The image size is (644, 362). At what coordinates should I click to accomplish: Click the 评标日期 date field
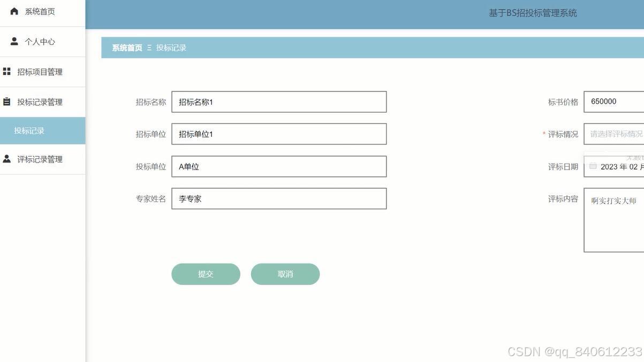click(x=613, y=166)
